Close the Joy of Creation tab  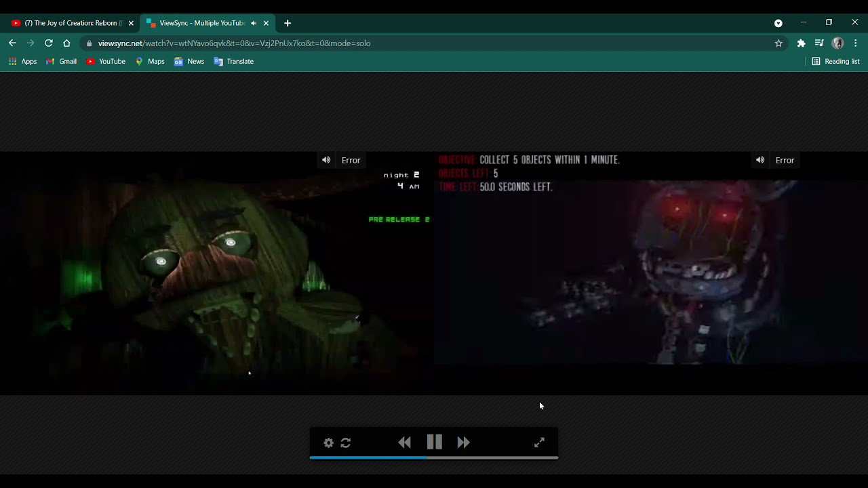[x=131, y=23]
